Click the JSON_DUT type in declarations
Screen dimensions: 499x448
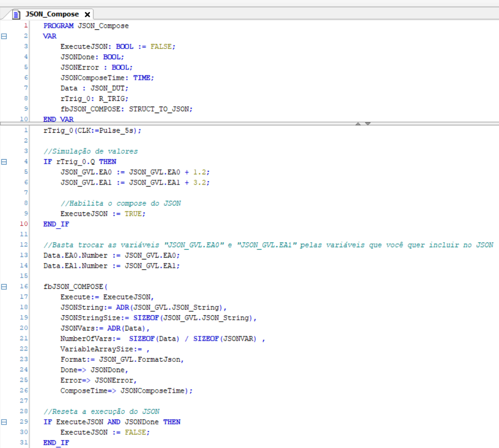coord(109,88)
